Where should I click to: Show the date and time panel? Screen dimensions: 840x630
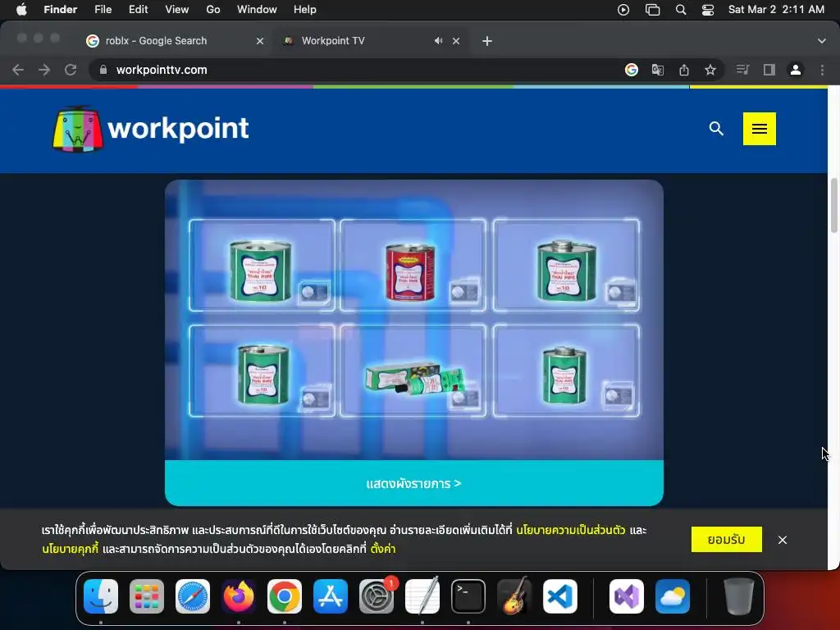click(776, 10)
